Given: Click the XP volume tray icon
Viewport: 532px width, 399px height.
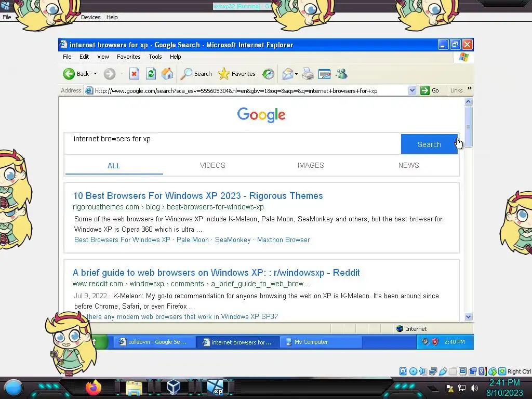Looking at the screenshot, I should pyautogui.click(x=425, y=342).
